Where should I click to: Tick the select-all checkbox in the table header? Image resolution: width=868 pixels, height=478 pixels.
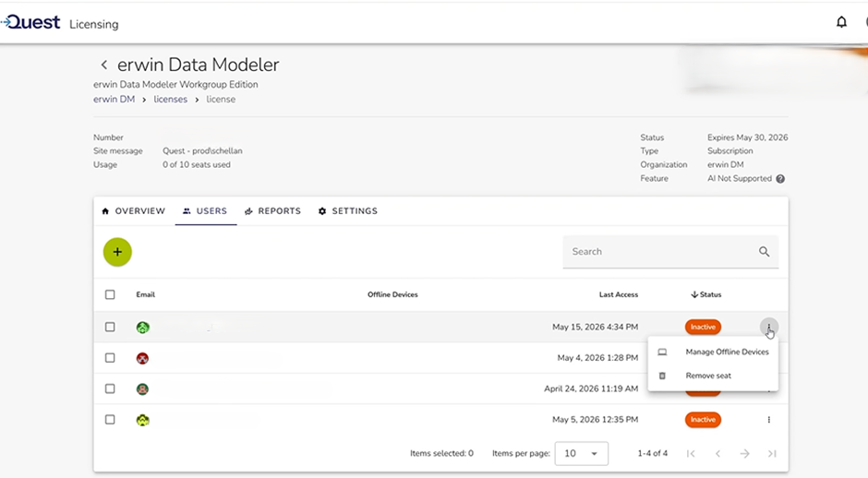coord(110,295)
